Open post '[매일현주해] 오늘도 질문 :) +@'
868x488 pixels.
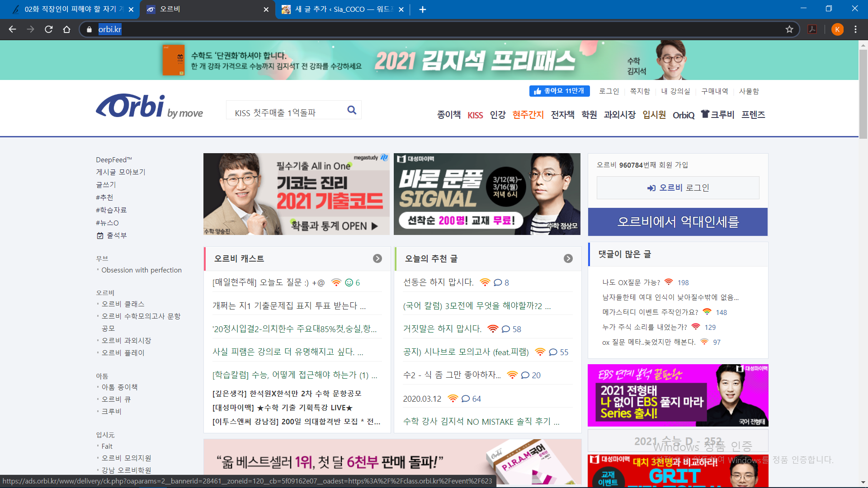tap(269, 282)
